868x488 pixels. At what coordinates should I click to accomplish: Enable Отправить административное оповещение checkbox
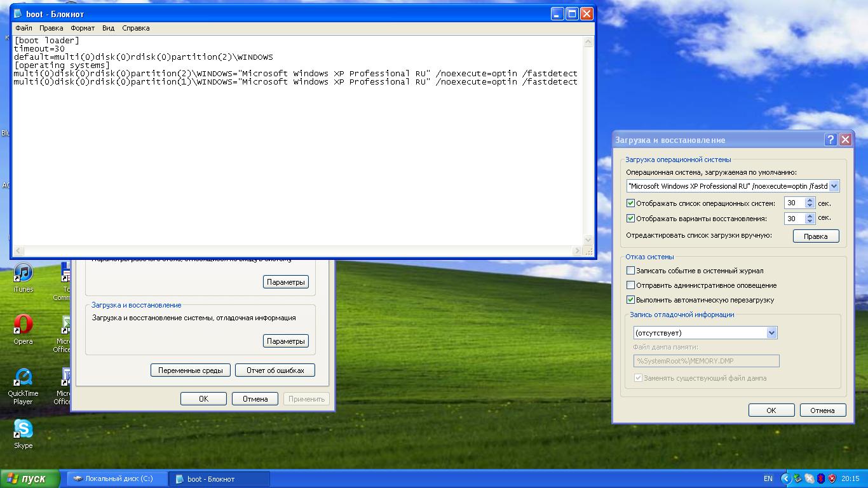630,285
